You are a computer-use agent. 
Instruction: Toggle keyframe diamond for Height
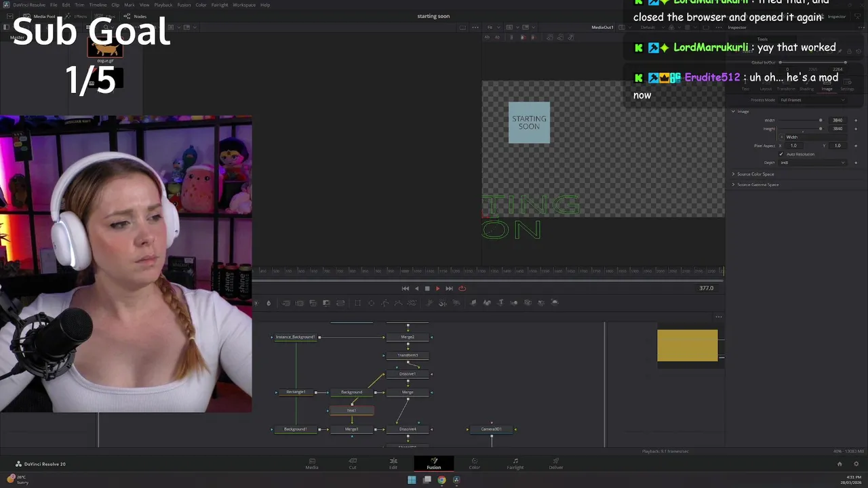[x=856, y=128]
